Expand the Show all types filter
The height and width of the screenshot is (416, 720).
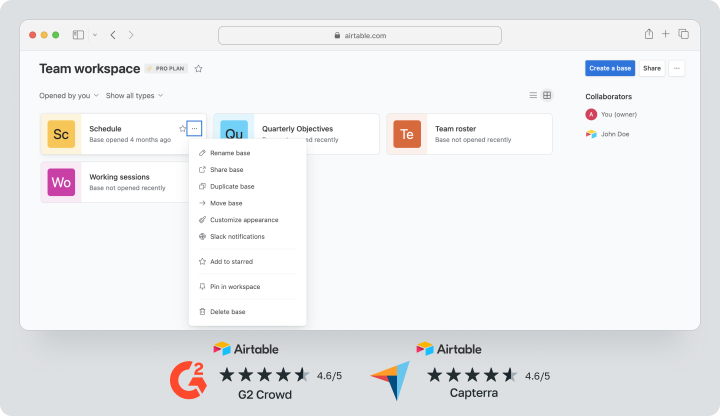click(x=134, y=96)
